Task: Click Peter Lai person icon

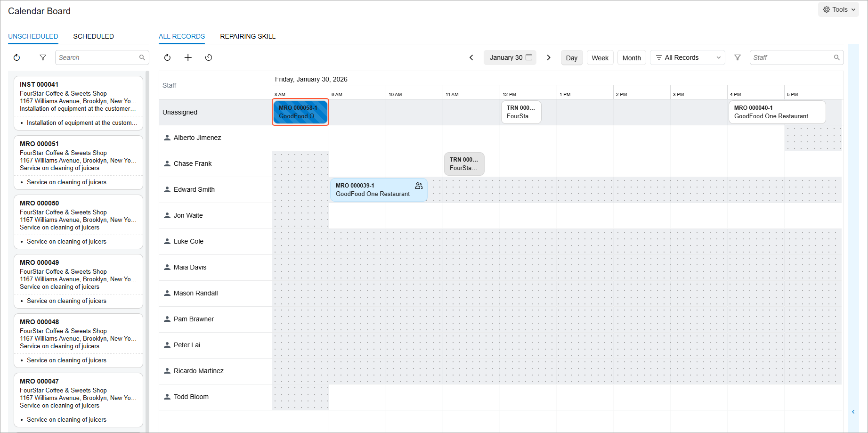Action: coord(167,345)
